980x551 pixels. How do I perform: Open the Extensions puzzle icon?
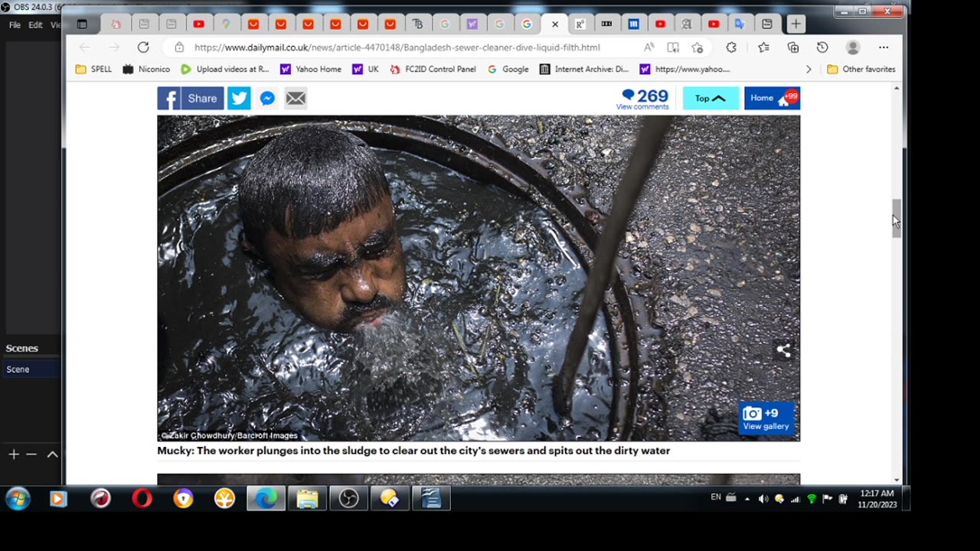point(731,47)
